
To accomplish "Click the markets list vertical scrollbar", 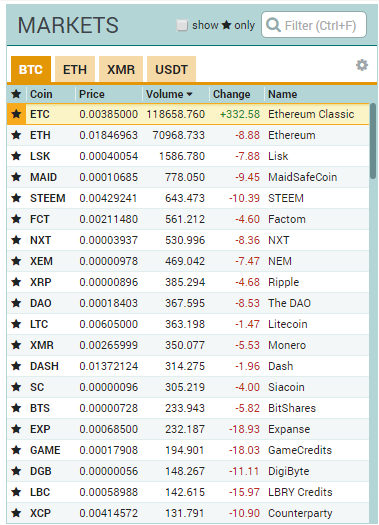I will 373,141.
